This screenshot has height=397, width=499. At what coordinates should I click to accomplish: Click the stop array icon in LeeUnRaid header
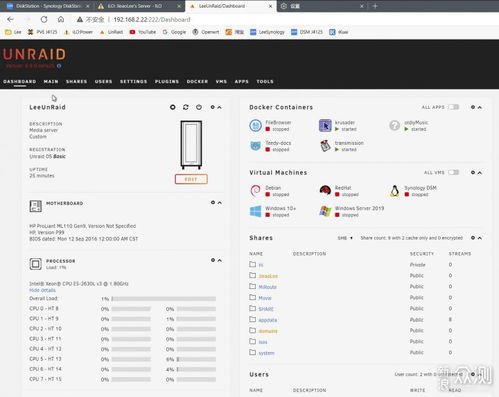pos(173,107)
